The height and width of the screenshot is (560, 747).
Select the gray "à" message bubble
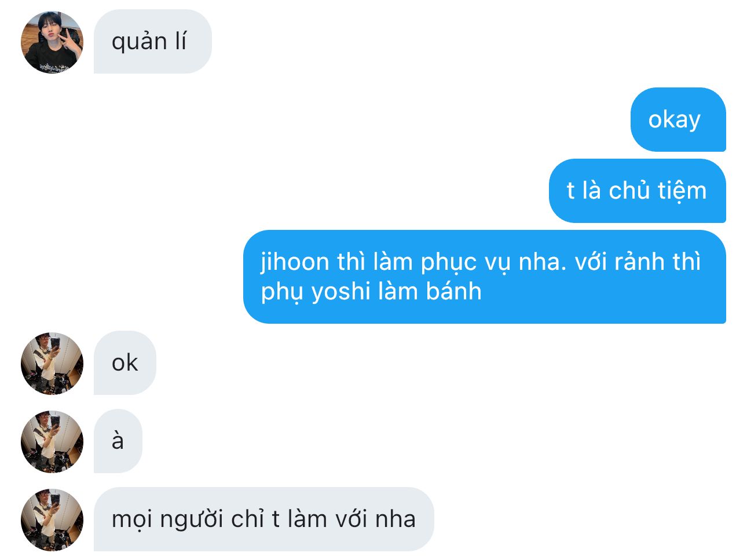[x=118, y=441]
